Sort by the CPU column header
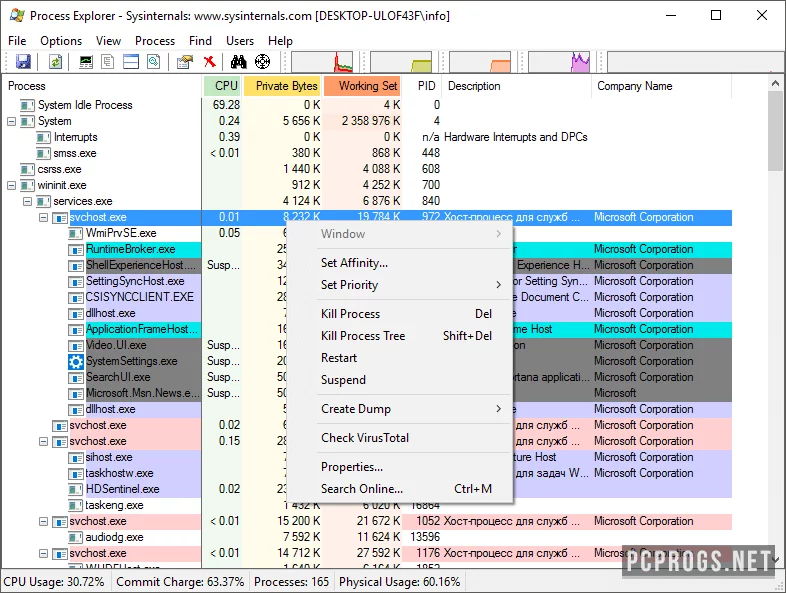This screenshot has width=786, height=593. (x=222, y=86)
